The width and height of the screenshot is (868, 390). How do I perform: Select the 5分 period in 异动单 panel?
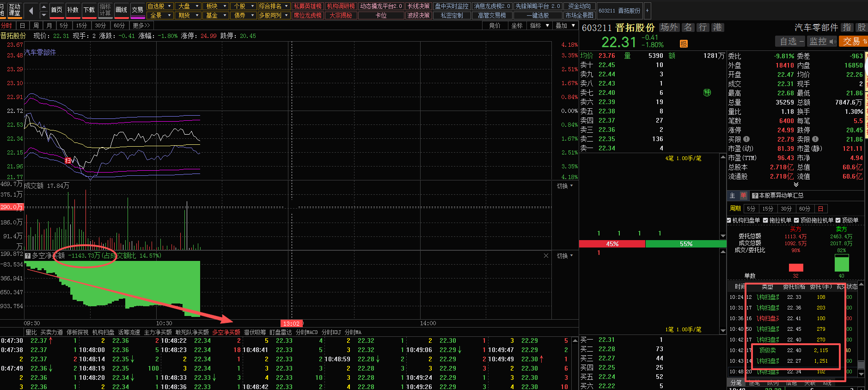751,209
